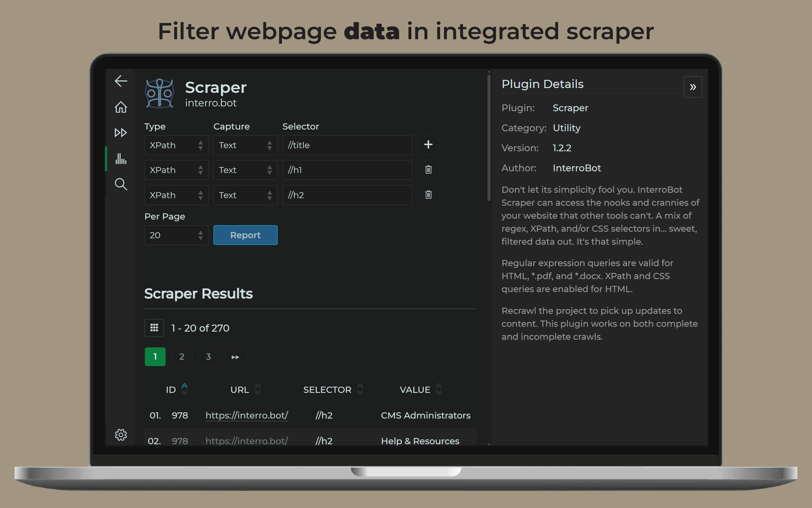Click the InterroBot author value
812x508 pixels.
(577, 168)
